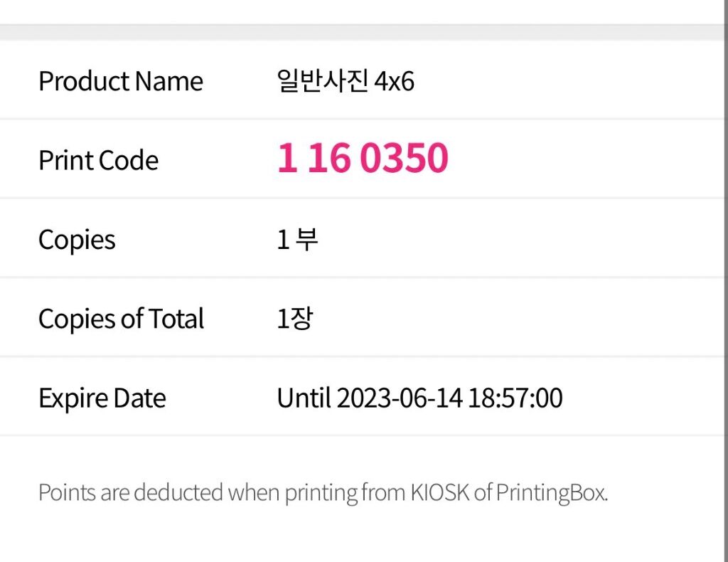This screenshot has width=728, height=562.
Task: Click the word PrintingBox in the notice
Action: [552, 493]
